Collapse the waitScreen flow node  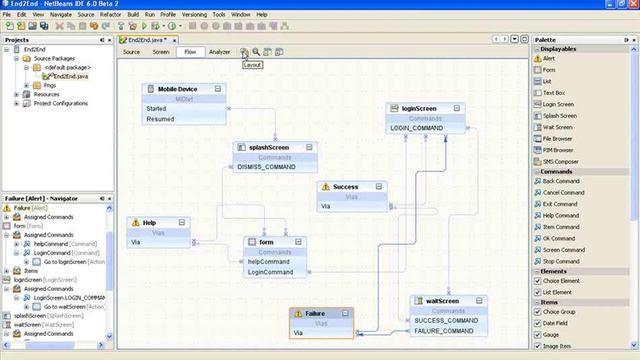tap(479, 301)
